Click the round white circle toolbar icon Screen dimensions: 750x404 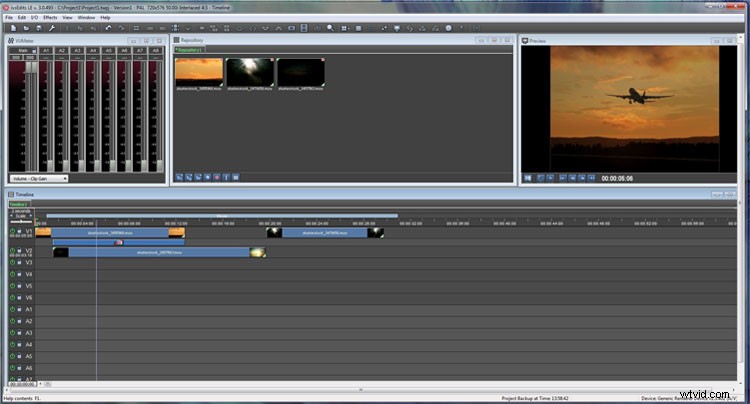pyautogui.click(x=448, y=28)
